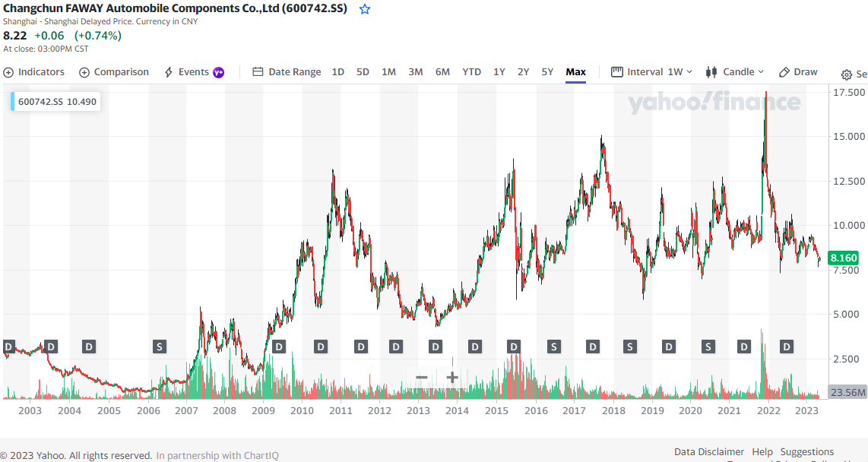Click the dividend marker in 2014
The width and height of the screenshot is (868, 462).
pyautogui.click(x=475, y=347)
